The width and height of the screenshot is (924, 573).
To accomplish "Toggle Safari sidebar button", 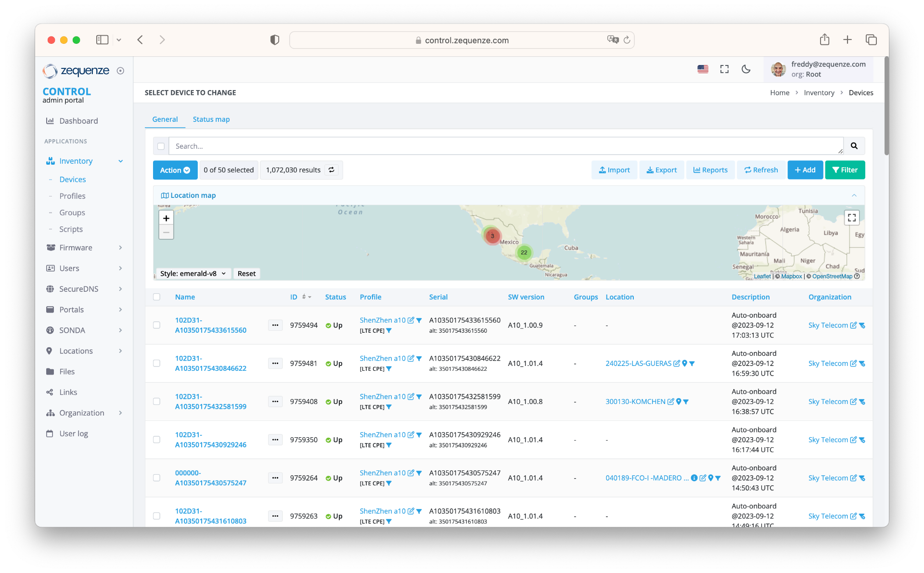I will pos(102,39).
